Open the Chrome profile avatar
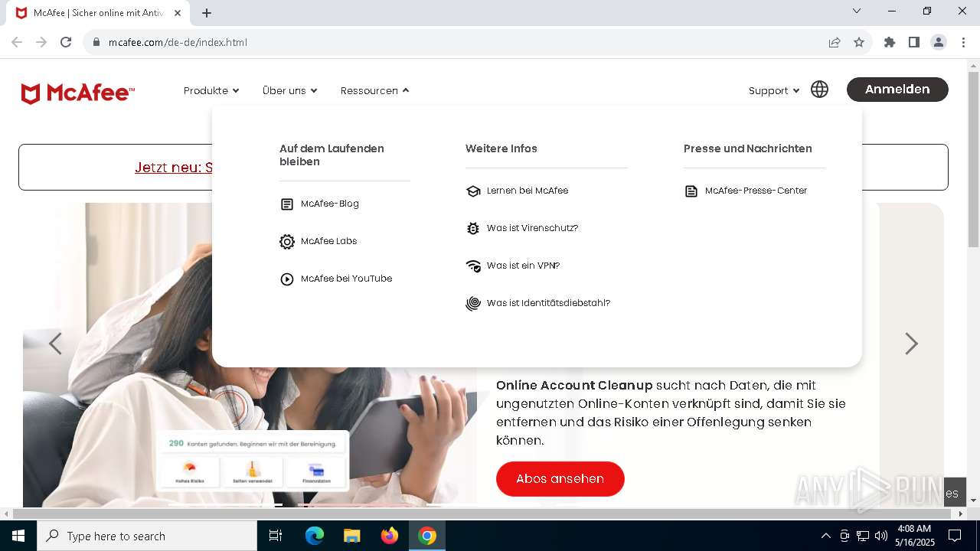This screenshot has width=980, height=551. [x=939, y=42]
